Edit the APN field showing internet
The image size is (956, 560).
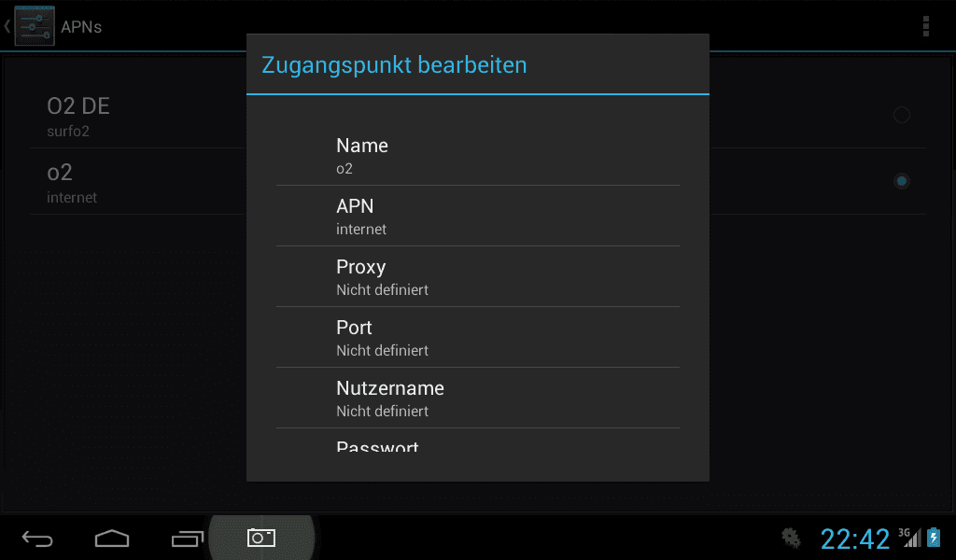pos(477,216)
